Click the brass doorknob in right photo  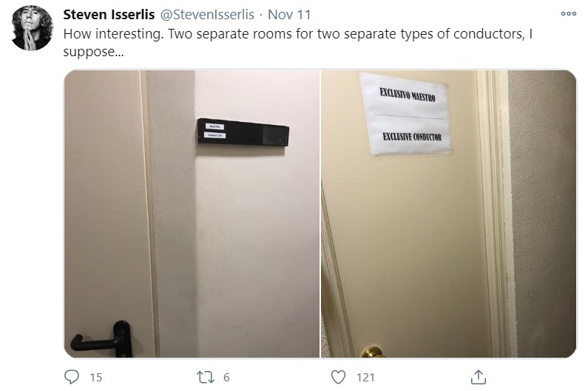click(x=371, y=352)
